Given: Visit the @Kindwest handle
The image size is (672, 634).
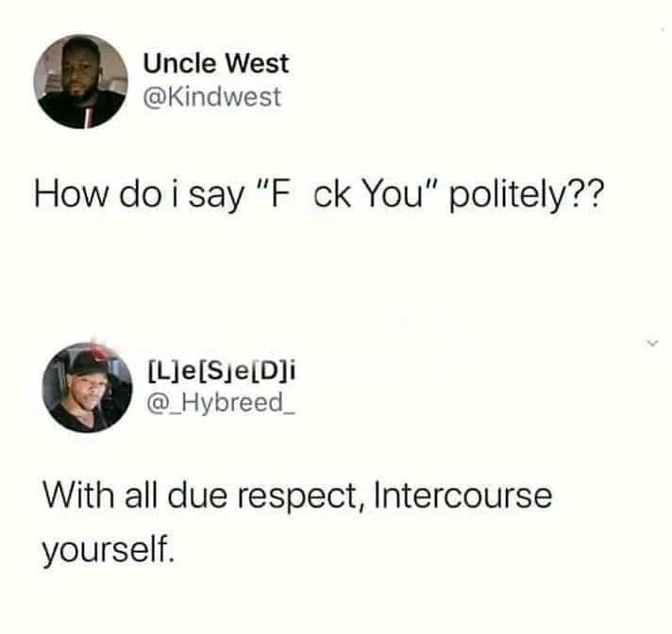Looking at the screenshot, I should tap(211, 96).
